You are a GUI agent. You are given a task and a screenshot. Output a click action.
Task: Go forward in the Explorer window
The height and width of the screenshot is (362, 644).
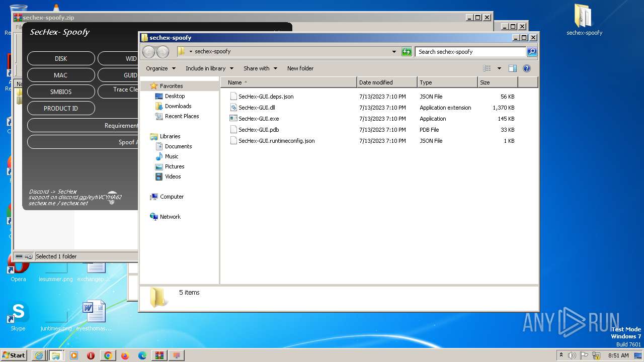[163, 51]
